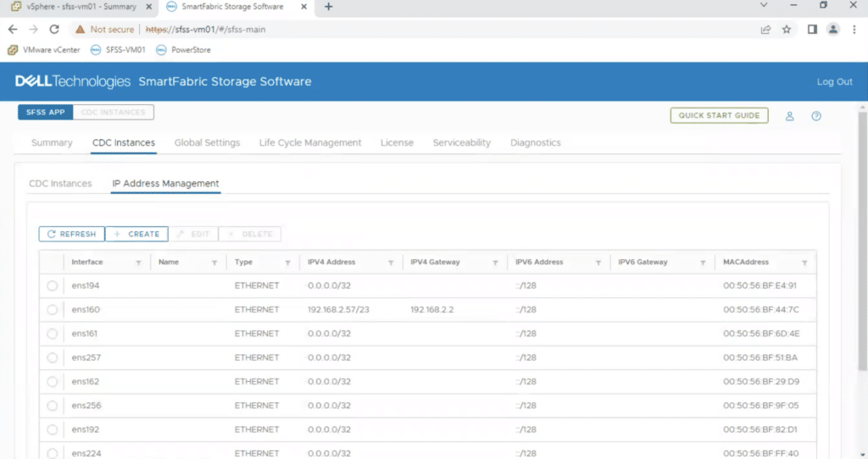This screenshot has width=868, height=459.
Task: Click the user account icon
Action: pyautogui.click(x=789, y=116)
